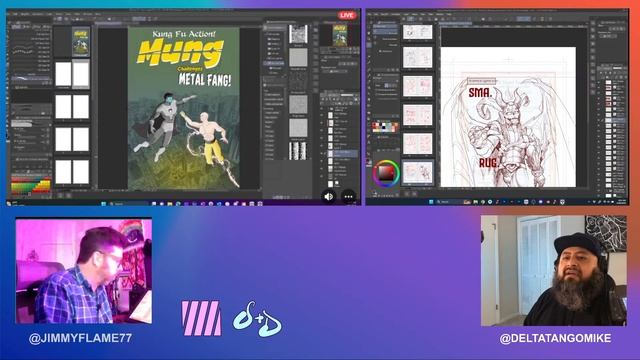Choose a swatch from the color set palette
The height and width of the screenshot is (360, 640).
(x=385, y=127)
